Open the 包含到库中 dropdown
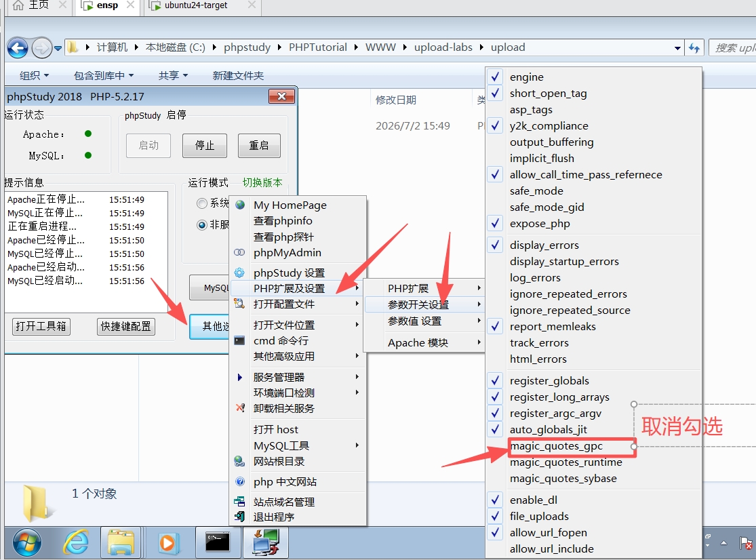The height and width of the screenshot is (560, 756). (x=104, y=76)
